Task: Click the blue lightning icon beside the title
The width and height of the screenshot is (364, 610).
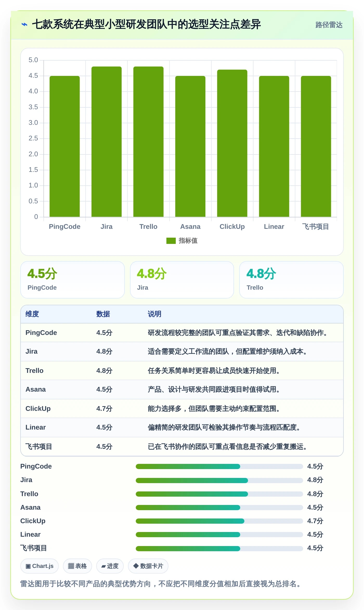Action: point(24,25)
